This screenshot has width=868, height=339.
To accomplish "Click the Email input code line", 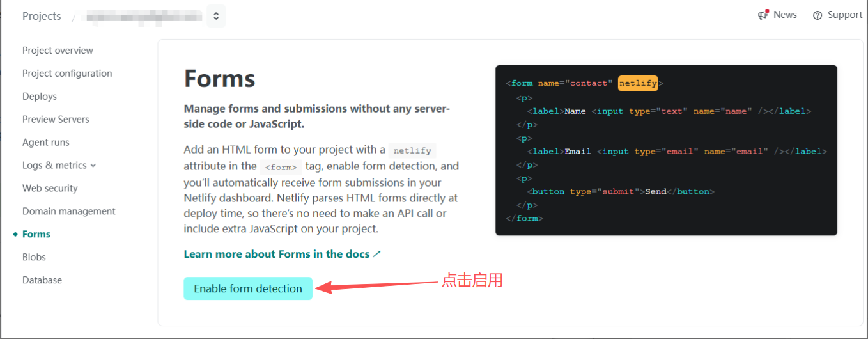I will click(677, 152).
